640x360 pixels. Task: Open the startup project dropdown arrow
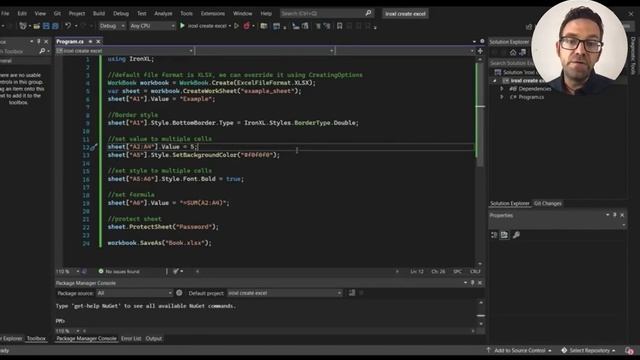click(x=230, y=26)
